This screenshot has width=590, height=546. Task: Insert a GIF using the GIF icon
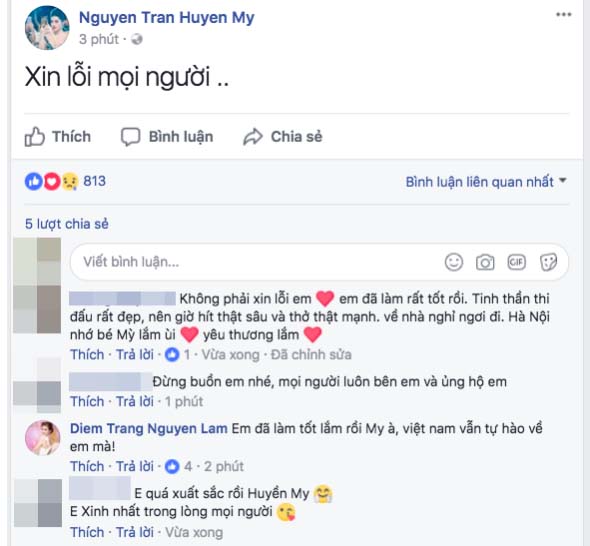coord(516,262)
